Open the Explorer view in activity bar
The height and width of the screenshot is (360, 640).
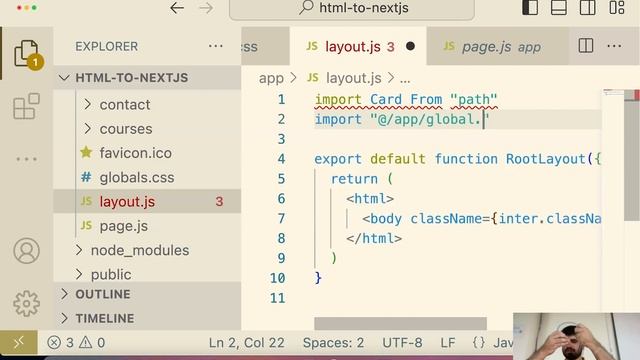coord(27,54)
